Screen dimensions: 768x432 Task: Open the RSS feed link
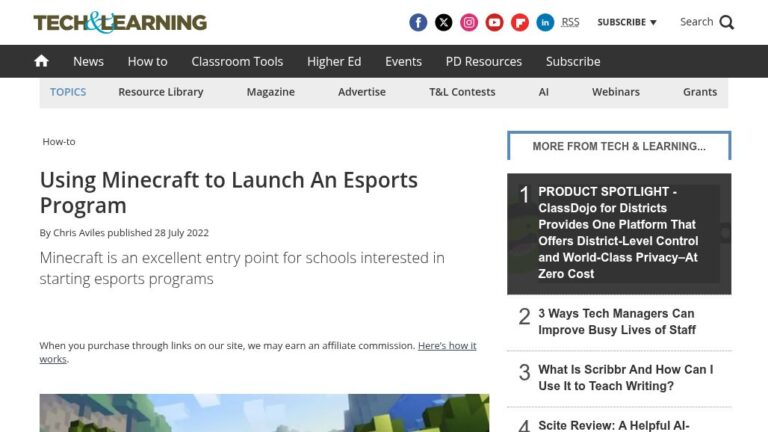pyautogui.click(x=570, y=23)
